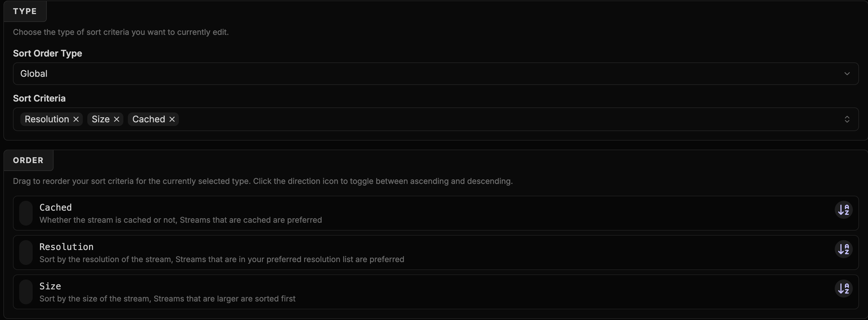The width and height of the screenshot is (868, 320).
Task: Click the TYPE section header tab
Action: pos(25,12)
